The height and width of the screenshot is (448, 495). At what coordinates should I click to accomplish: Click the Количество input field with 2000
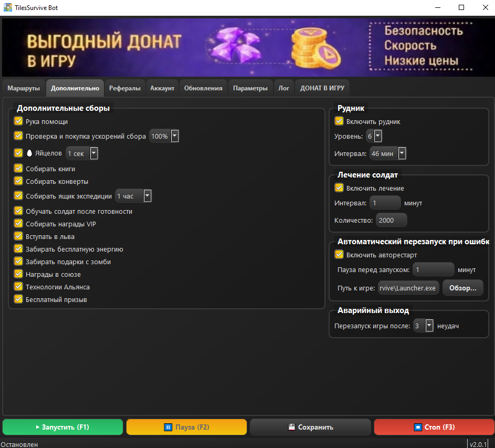click(391, 221)
